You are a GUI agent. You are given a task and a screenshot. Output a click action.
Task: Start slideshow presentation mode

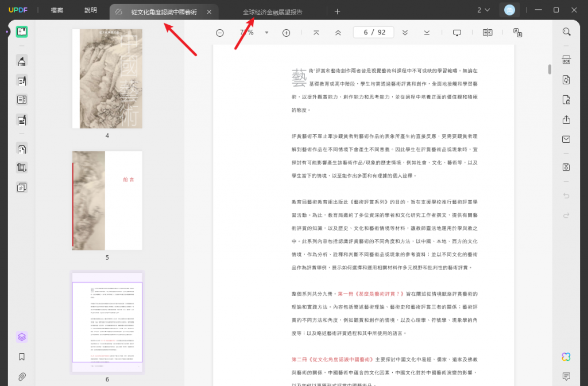(x=457, y=33)
